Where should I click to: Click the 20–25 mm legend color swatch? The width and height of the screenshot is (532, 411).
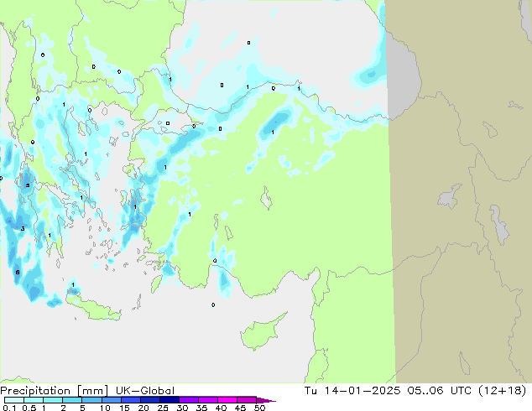click(149, 400)
